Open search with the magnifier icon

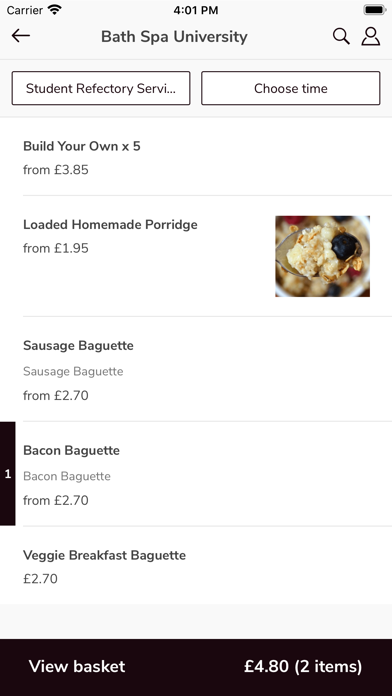pos(341,36)
